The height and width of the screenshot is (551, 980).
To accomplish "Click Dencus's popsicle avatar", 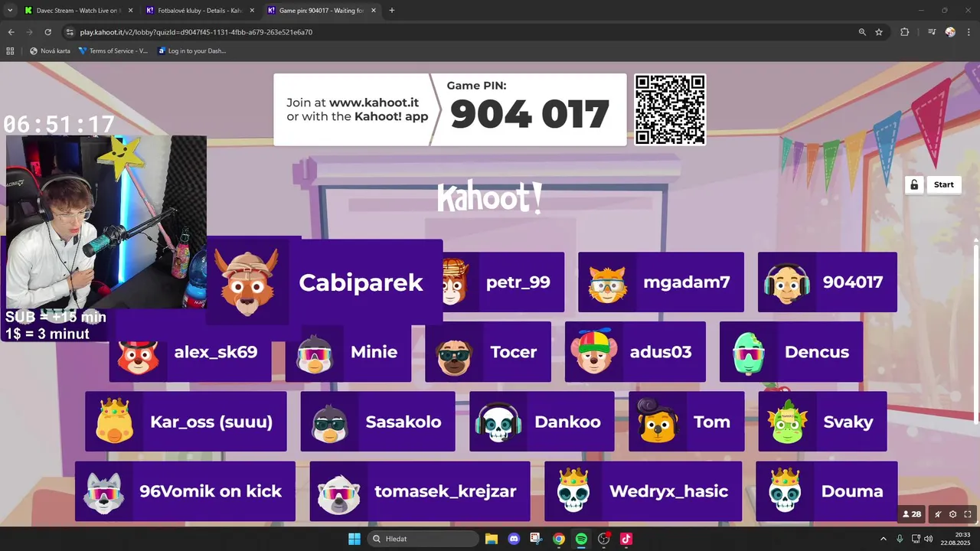I will (x=748, y=353).
